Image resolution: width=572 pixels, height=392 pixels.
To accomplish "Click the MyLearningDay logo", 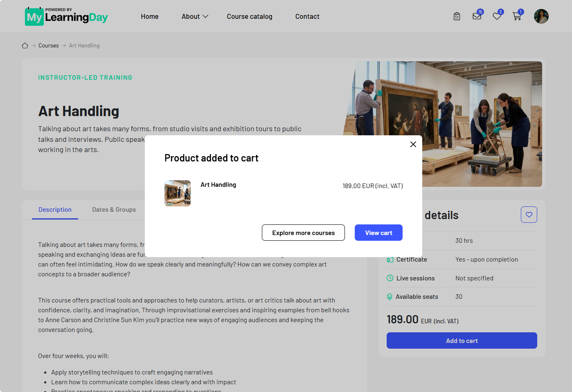I will 66,16.
